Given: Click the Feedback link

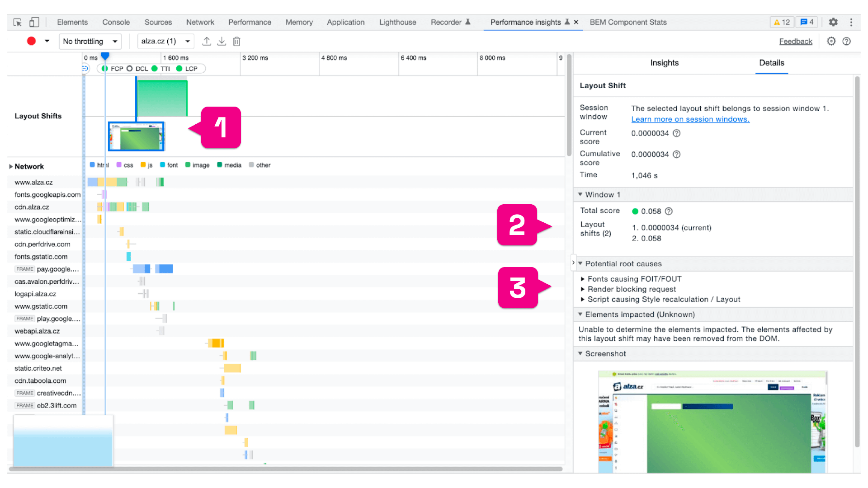Looking at the screenshot, I should click(796, 41).
